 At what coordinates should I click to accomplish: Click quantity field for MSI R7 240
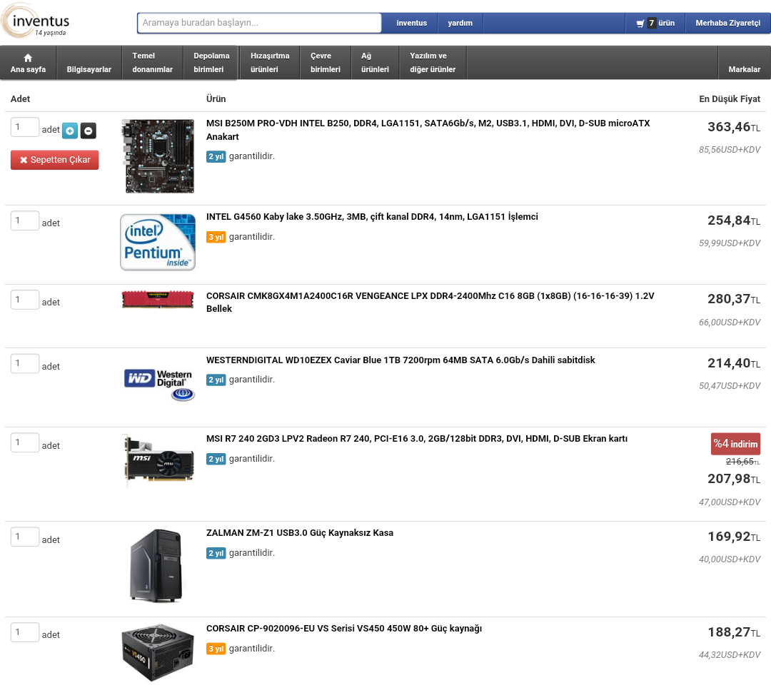coord(24,443)
